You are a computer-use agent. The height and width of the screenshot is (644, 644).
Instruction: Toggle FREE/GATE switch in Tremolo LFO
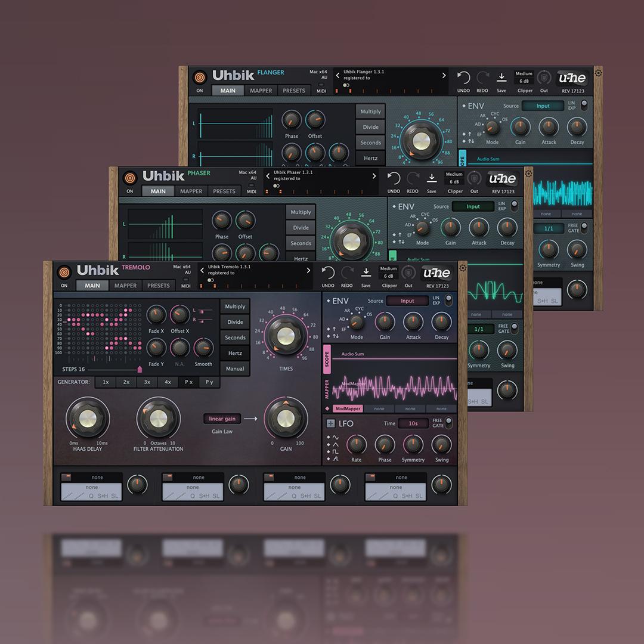pos(448,423)
